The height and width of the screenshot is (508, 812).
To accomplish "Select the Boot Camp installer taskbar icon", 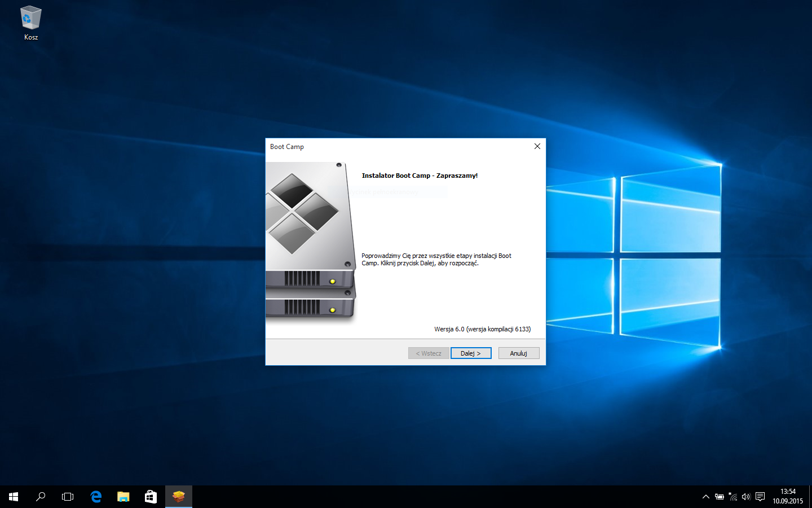I will (x=179, y=497).
